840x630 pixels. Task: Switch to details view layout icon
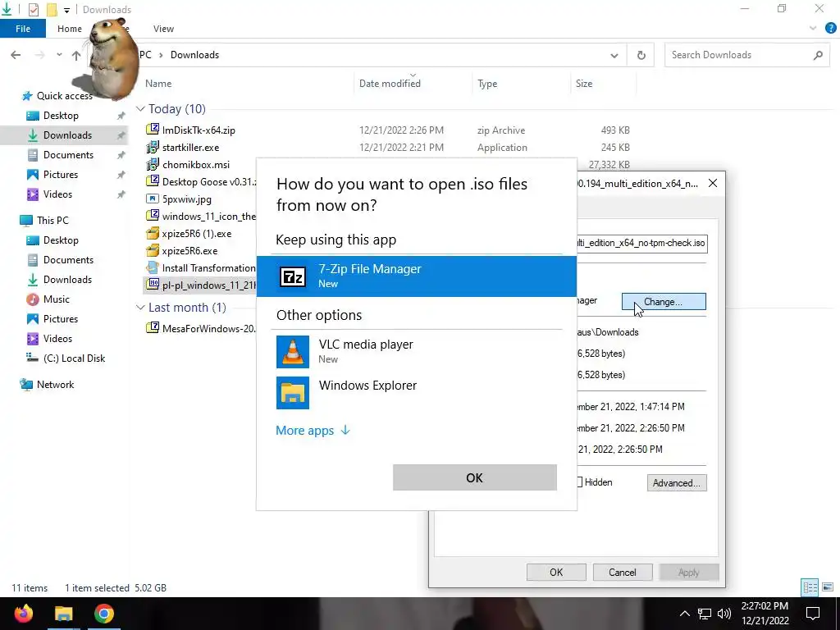810,587
